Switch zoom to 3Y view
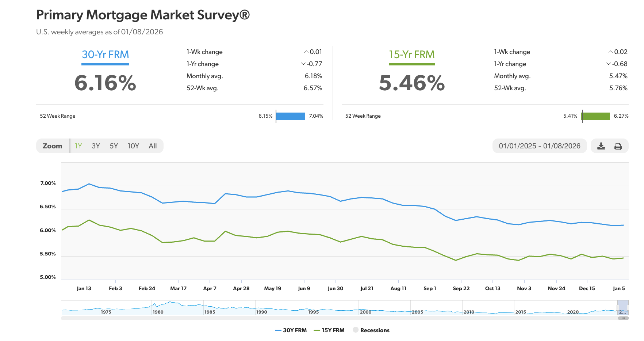Image resolution: width=644 pixels, height=341 pixels. click(96, 146)
